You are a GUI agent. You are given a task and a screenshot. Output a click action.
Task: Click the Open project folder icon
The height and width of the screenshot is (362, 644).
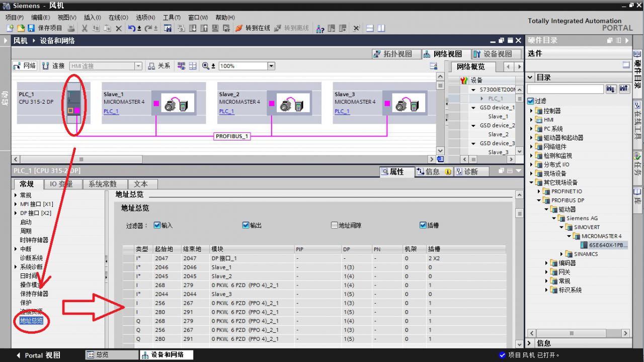(21, 28)
